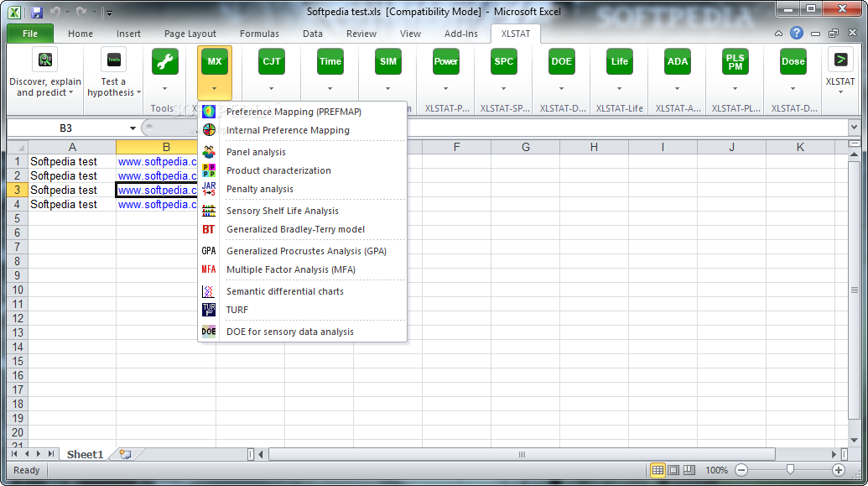868x486 pixels.
Task: Adjust the zoom slider handle
Action: click(x=791, y=470)
